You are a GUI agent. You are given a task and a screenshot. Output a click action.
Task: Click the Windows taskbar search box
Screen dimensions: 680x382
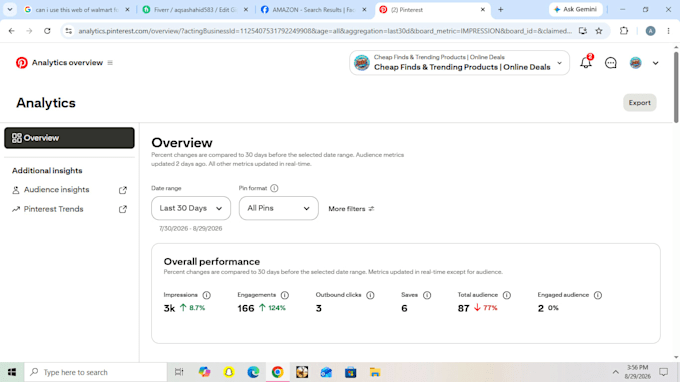95,372
